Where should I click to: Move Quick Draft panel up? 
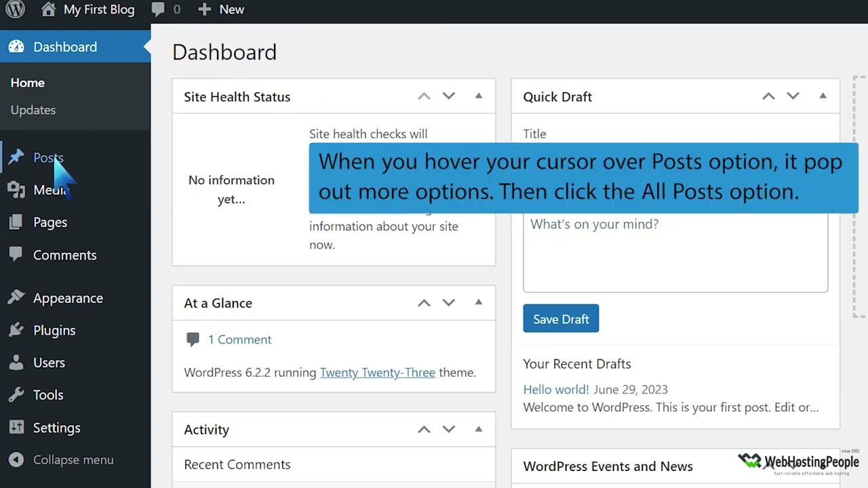tap(768, 96)
